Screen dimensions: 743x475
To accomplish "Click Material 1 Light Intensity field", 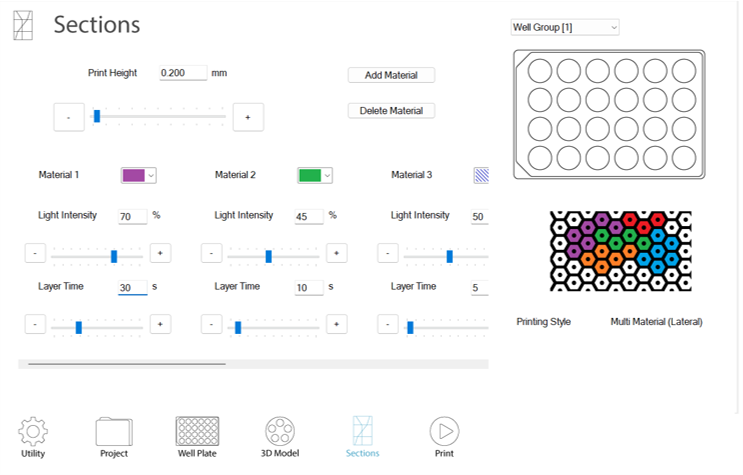I will click(132, 216).
